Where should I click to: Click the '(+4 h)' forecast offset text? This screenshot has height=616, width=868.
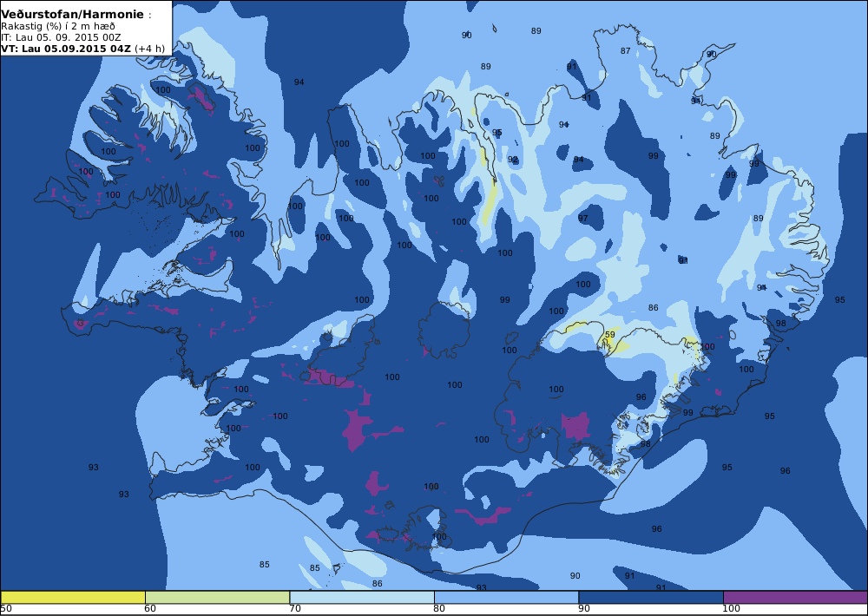[x=149, y=48]
